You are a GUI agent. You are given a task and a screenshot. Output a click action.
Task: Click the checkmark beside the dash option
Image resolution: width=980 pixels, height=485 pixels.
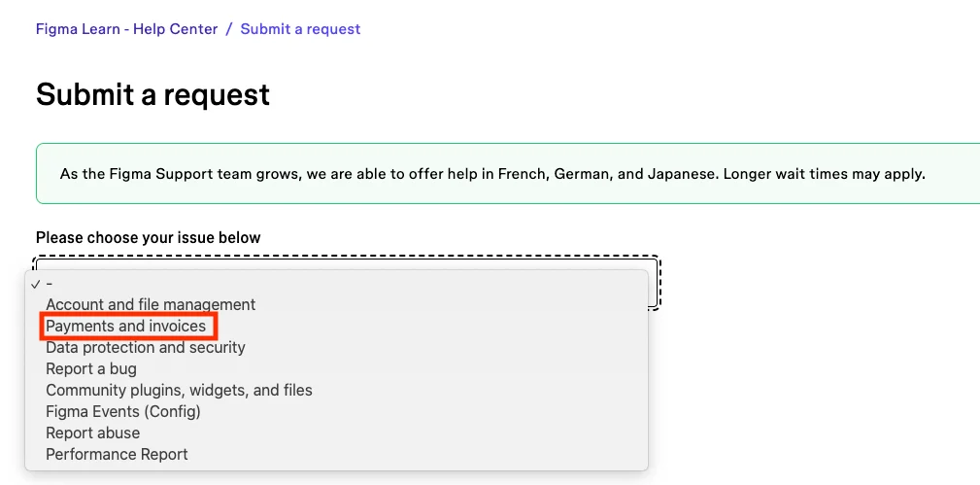pos(35,284)
